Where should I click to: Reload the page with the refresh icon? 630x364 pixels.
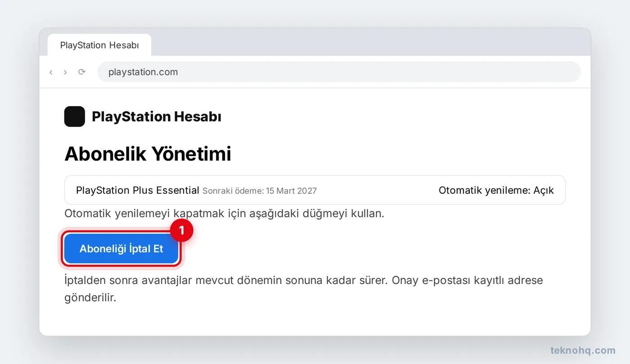pos(81,72)
